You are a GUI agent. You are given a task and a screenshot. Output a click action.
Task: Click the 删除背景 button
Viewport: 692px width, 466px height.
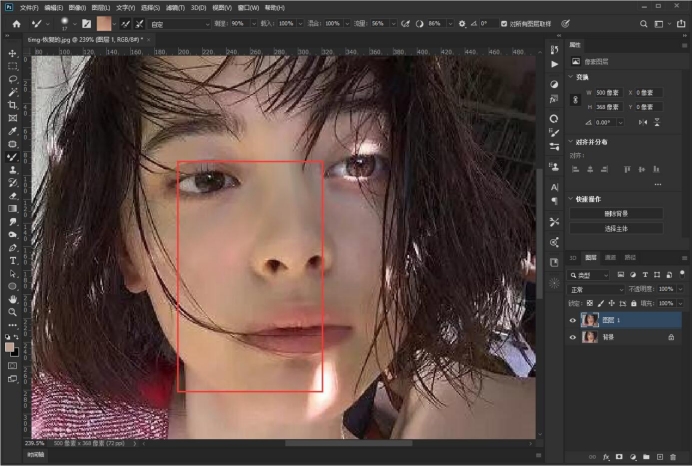[x=616, y=214]
